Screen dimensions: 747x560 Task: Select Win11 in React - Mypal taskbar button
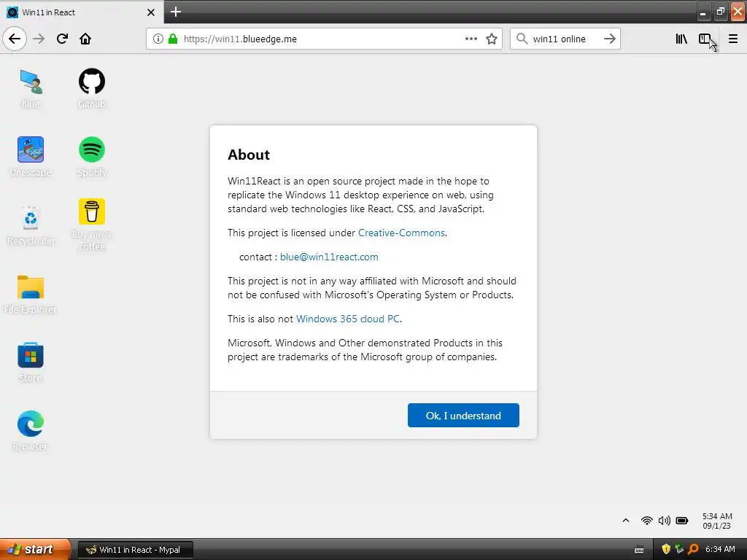[135, 550]
